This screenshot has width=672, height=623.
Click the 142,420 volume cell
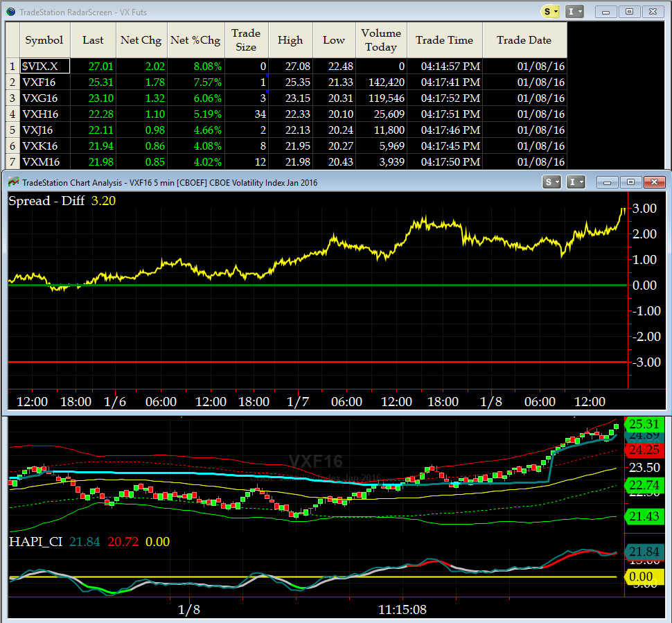[381, 82]
